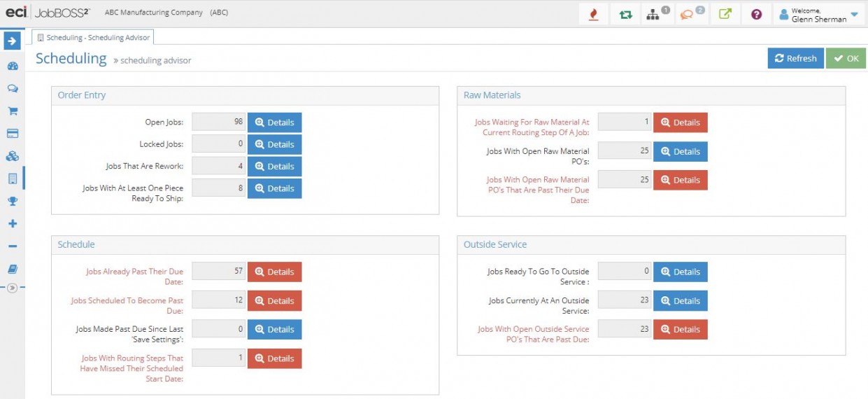Click the plus sidebar icon
868x399 pixels.
[x=12, y=223]
